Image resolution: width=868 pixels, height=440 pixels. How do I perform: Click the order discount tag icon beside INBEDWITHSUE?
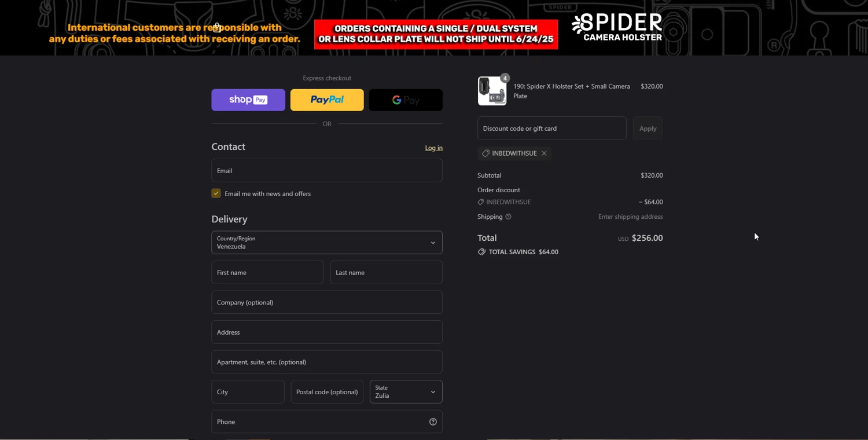point(480,202)
